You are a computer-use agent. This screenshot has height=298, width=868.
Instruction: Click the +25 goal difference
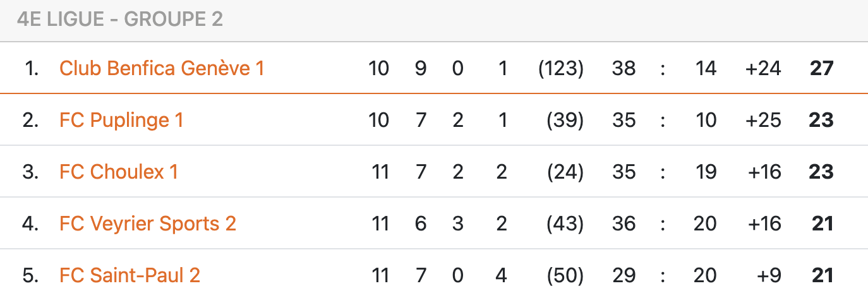[763, 120]
